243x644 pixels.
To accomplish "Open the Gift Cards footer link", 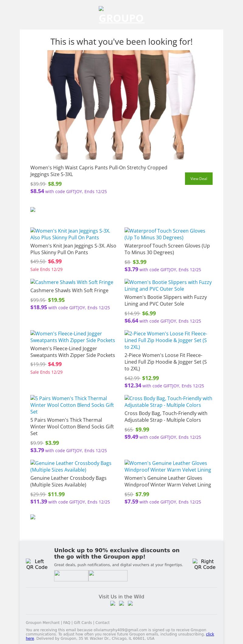I will click(x=83, y=623).
